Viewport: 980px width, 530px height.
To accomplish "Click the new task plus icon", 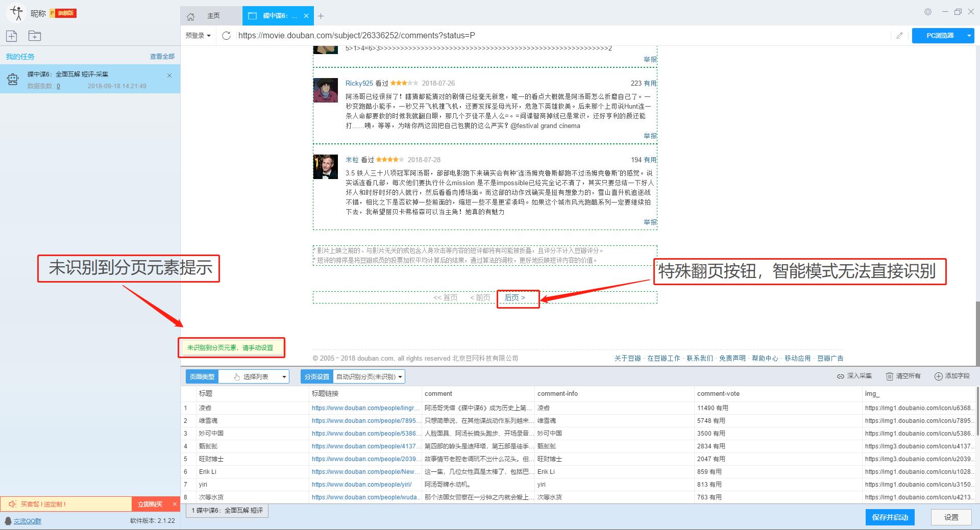I will [11, 36].
